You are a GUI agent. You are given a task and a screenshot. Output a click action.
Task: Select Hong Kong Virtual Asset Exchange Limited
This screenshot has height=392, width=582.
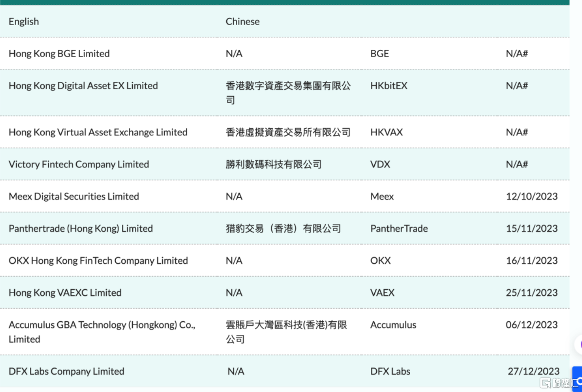98,132
